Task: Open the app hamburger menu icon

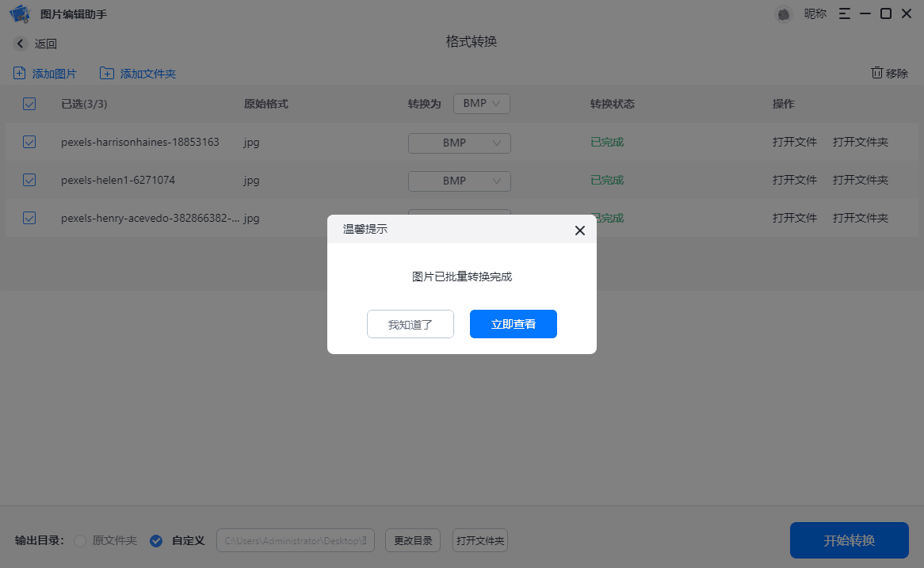Action: (844, 13)
